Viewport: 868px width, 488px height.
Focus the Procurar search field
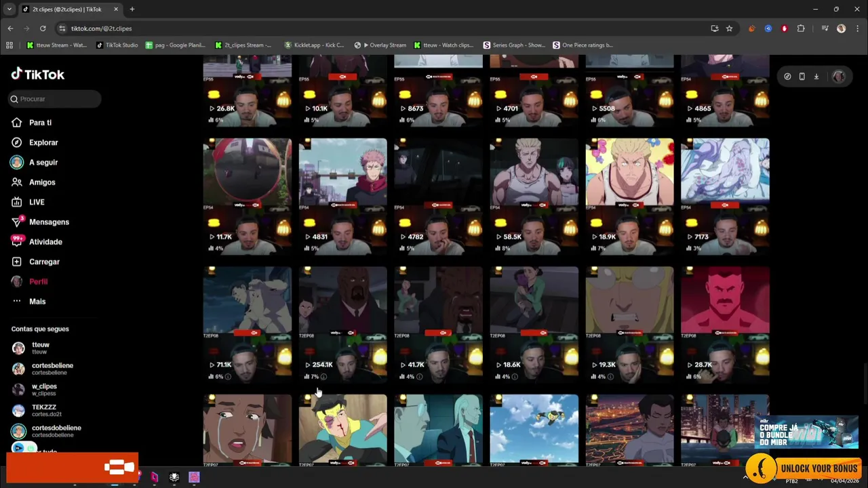pyautogui.click(x=55, y=99)
